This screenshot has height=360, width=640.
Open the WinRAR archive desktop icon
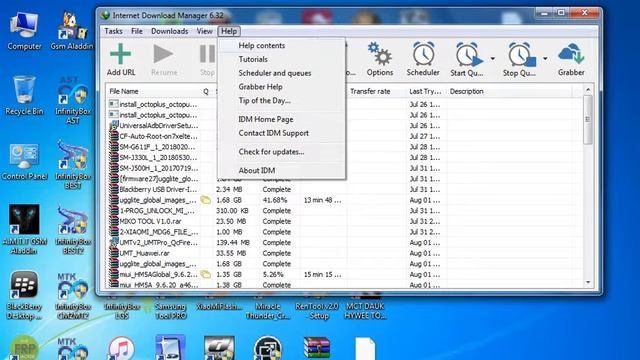click(317, 348)
